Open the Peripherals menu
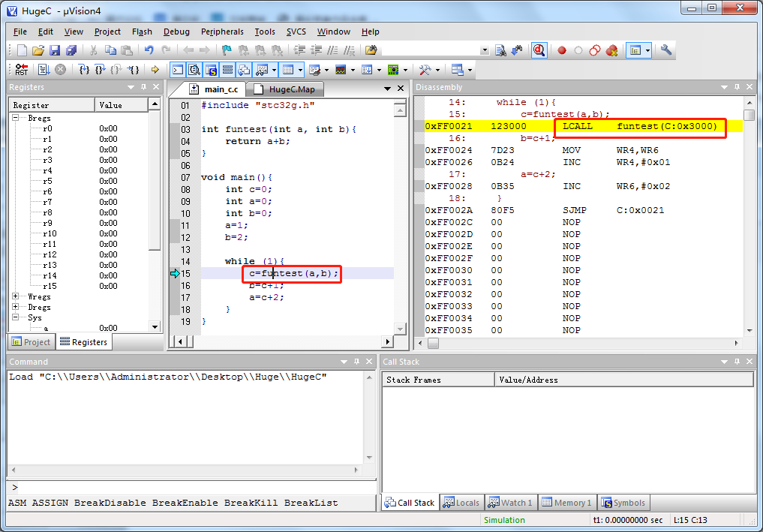 [222, 32]
